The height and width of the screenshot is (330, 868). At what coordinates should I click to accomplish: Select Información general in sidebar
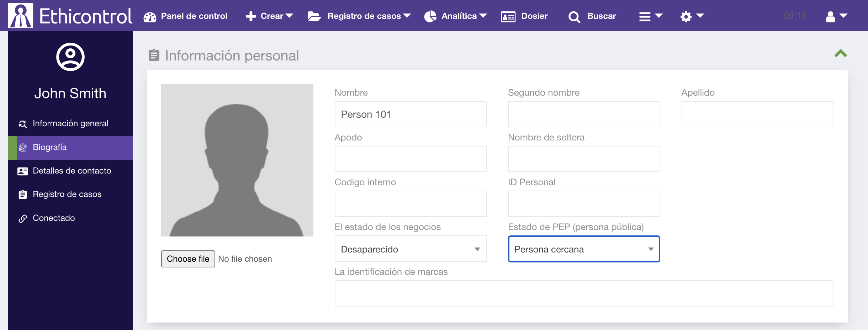click(x=70, y=123)
